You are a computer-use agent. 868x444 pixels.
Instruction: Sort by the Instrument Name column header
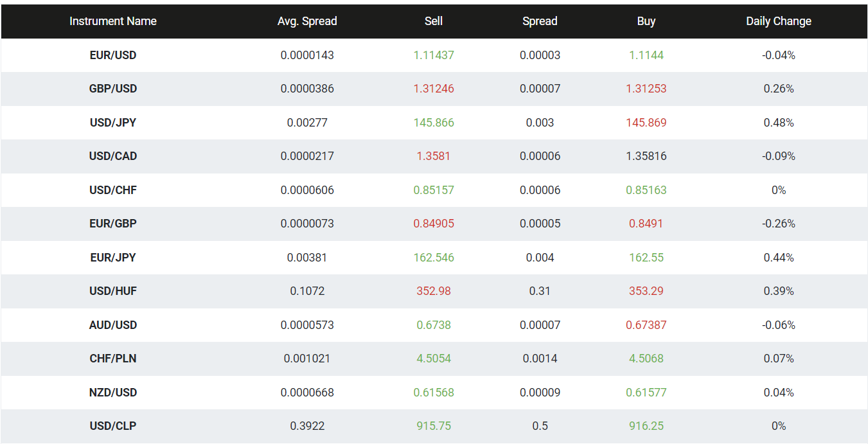[113, 21]
